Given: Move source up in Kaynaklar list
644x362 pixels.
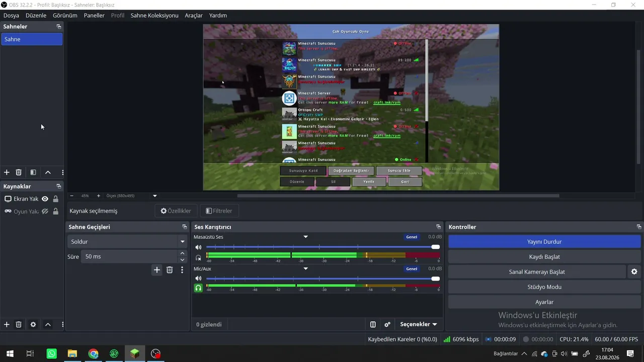Looking at the screenshot, I should point(48,324).
